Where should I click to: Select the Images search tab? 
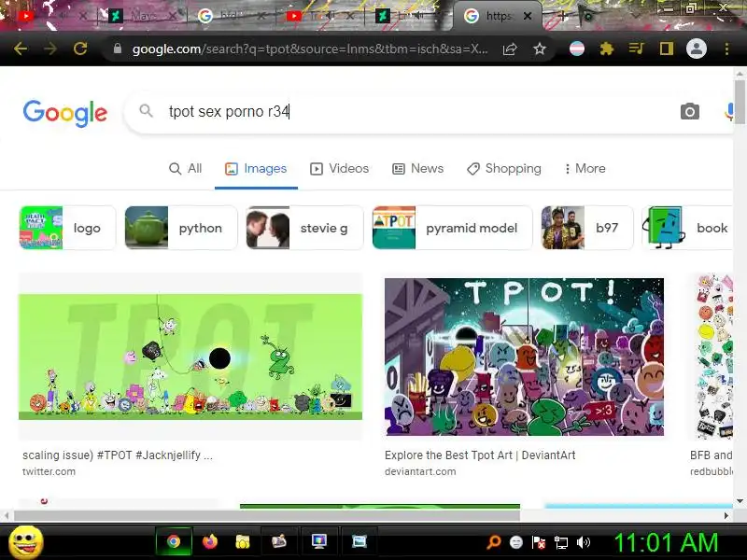(256, 169)
